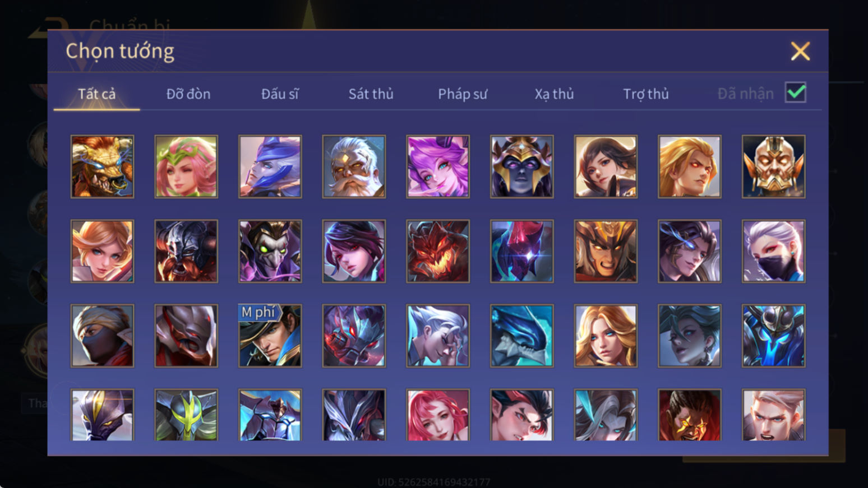The height and width of the screenshot is (488, 868).
Task: Select the masked white-haired ninja woman
Action: [x=773, y=251]
